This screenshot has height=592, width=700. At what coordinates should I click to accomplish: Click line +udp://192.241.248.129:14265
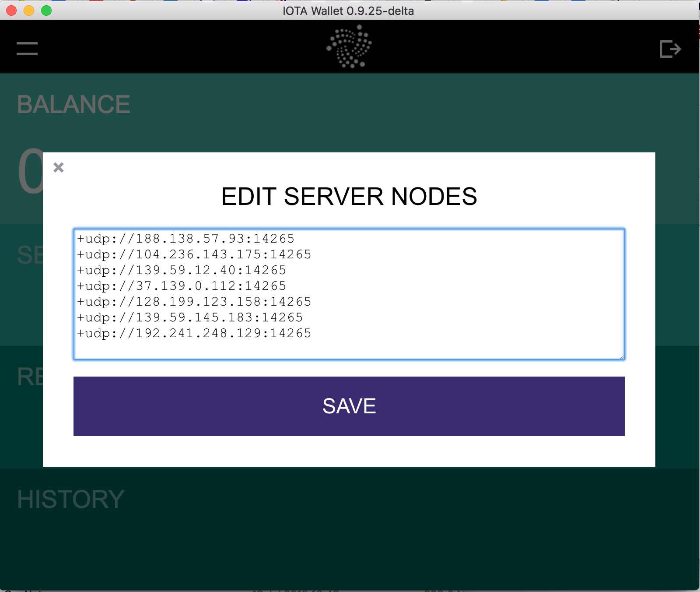pos(194,333)
